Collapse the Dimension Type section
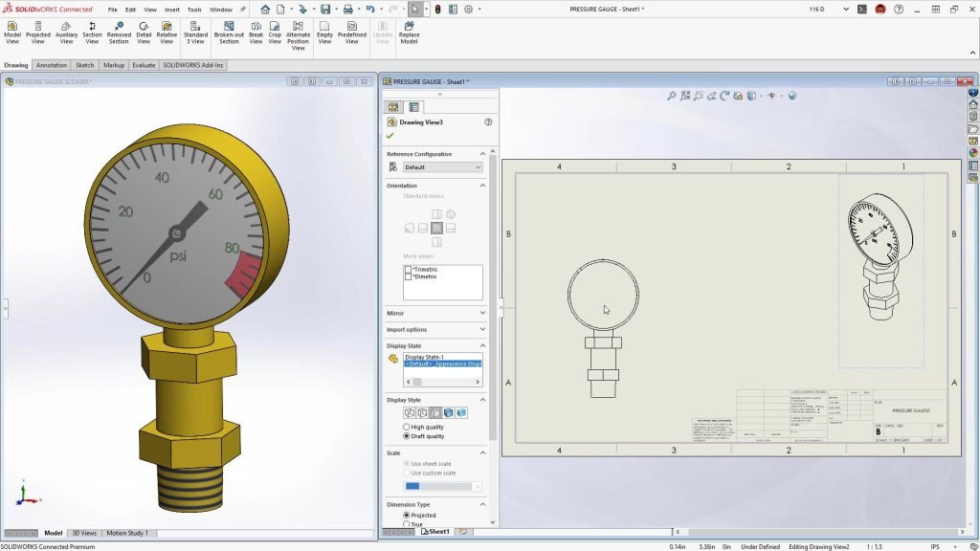This screenshot has width=980, height=551. point(482,504)
